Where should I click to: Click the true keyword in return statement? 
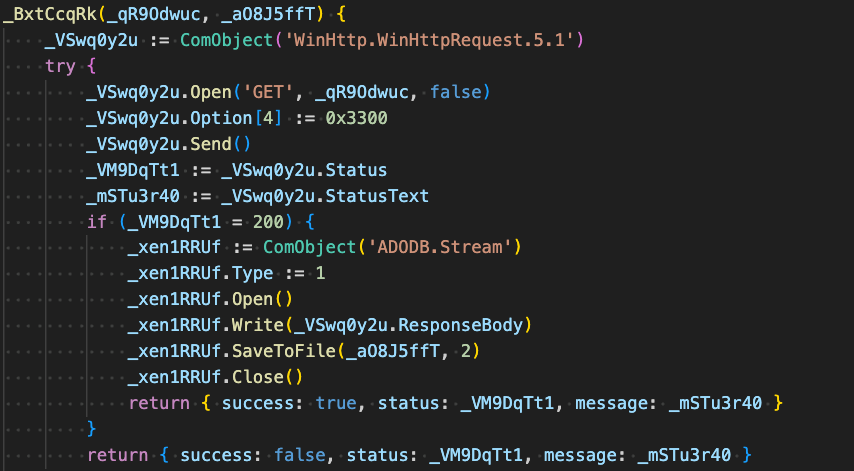(336, 405)
